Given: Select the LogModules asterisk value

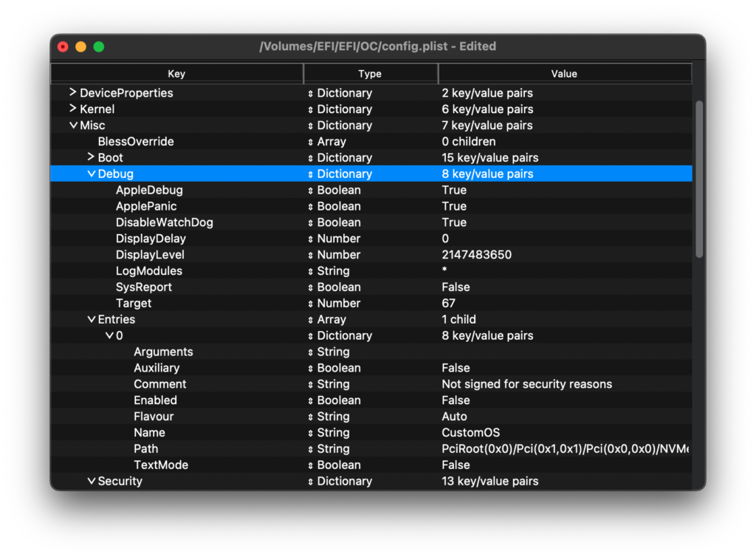Looking at the screenshot, I should pos(444,270).
